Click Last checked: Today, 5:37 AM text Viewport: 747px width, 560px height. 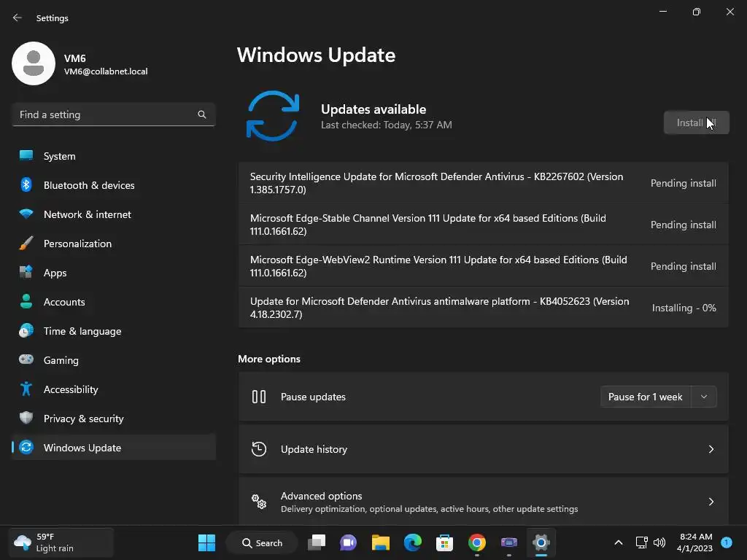[387, 125]
